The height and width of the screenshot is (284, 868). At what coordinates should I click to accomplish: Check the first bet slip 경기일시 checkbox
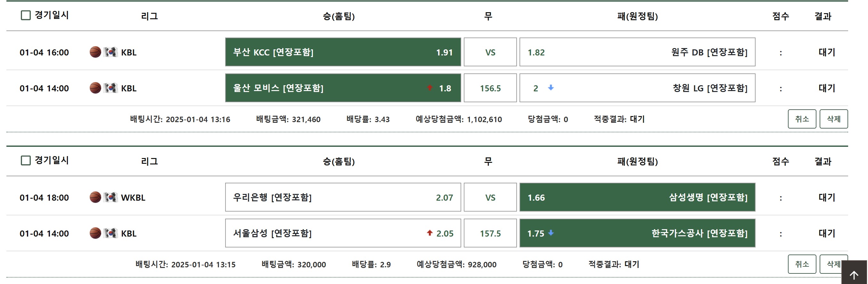click(x=26, y=15)
